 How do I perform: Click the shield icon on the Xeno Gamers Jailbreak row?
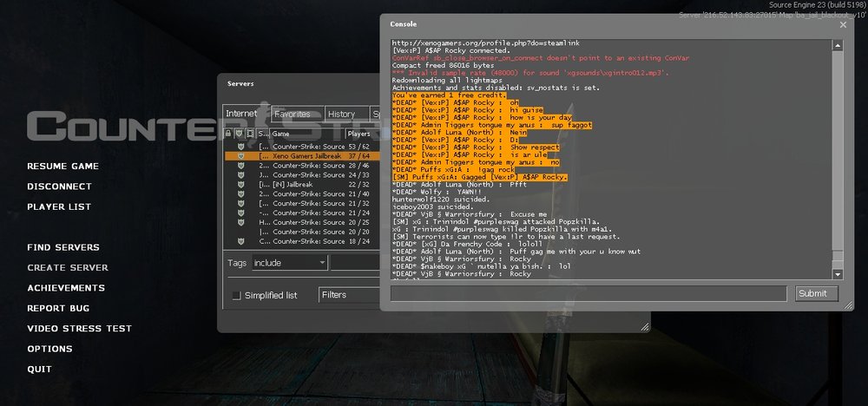click(x=240, y=156)
